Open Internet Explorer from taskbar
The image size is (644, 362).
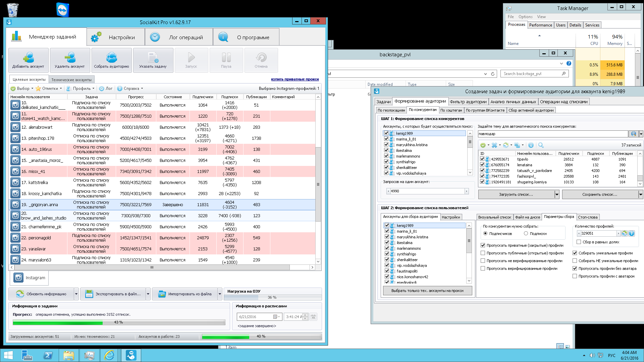click(x=109, y=356)
